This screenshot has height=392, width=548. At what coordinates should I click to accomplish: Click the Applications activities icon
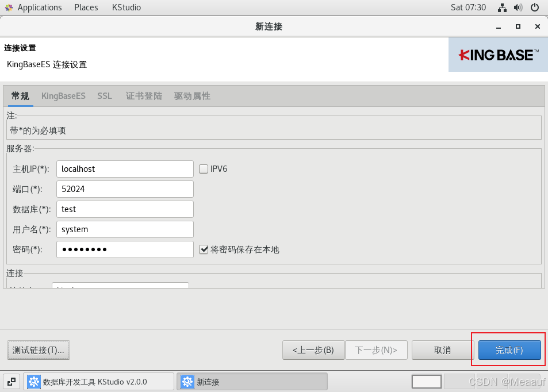click(x=9, y=7)
